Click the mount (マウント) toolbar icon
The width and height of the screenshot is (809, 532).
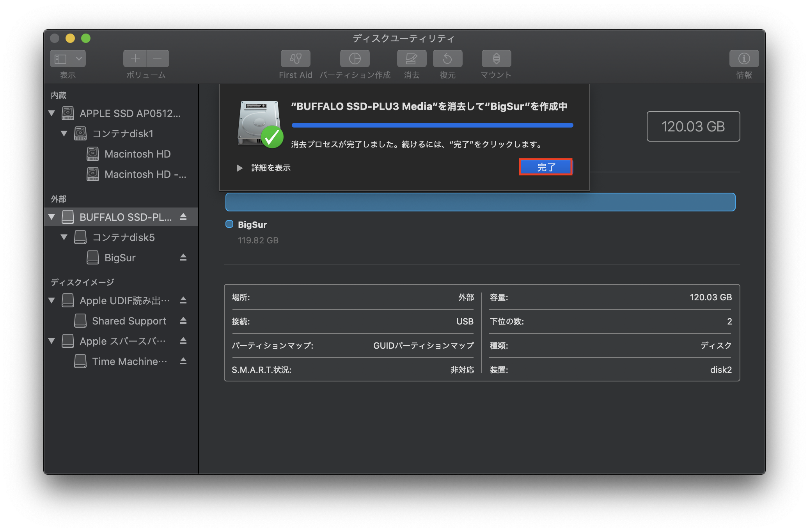(496, 59)
